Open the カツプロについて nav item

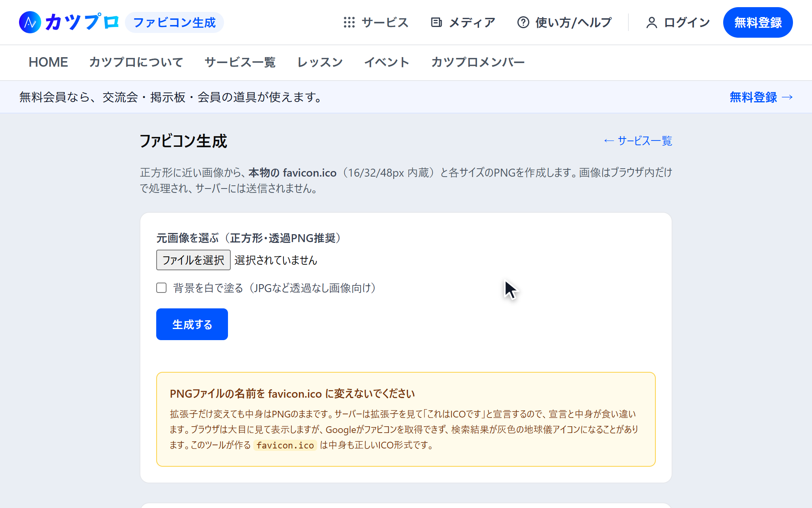[x=136, y=62]
